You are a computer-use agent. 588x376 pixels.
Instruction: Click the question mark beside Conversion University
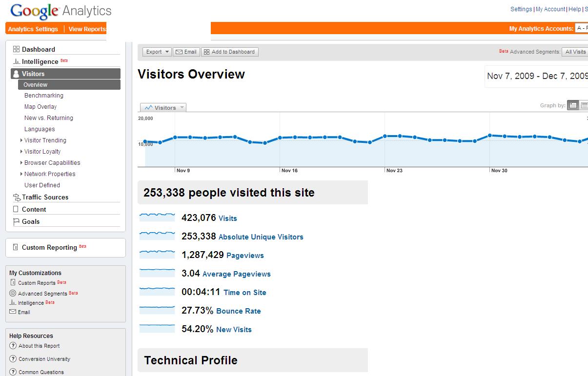pyautogui.click(x=13, y=359)
